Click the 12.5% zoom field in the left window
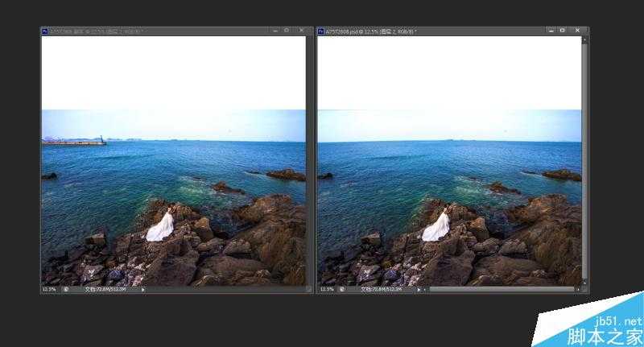The width and height of the screenshot is (644, 347). [47, 289]
